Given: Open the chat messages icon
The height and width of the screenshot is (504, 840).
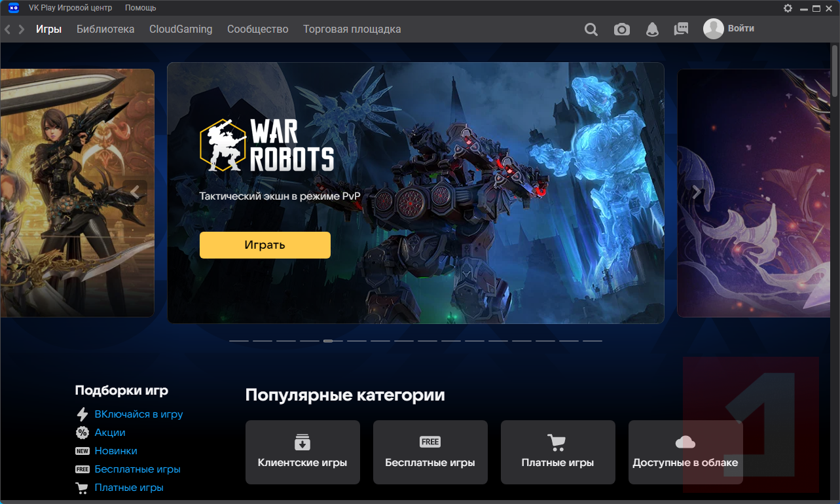Looking at the screenshot, I should point(681,29).
